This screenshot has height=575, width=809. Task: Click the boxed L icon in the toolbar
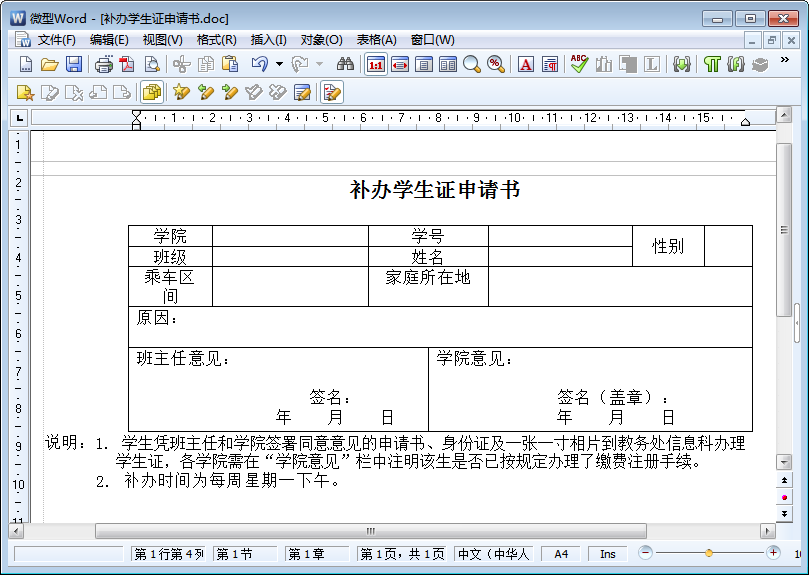click(x=652, y=65)
